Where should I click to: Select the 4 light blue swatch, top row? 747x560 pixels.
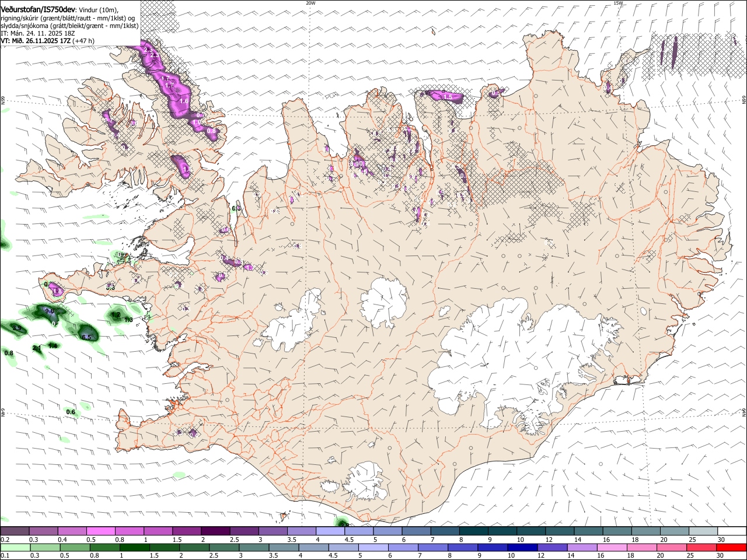(x=330, y=531)
